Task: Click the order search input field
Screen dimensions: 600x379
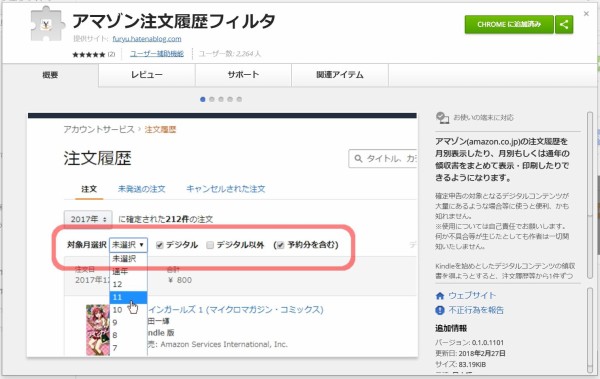Action: (x=383, y=158)
